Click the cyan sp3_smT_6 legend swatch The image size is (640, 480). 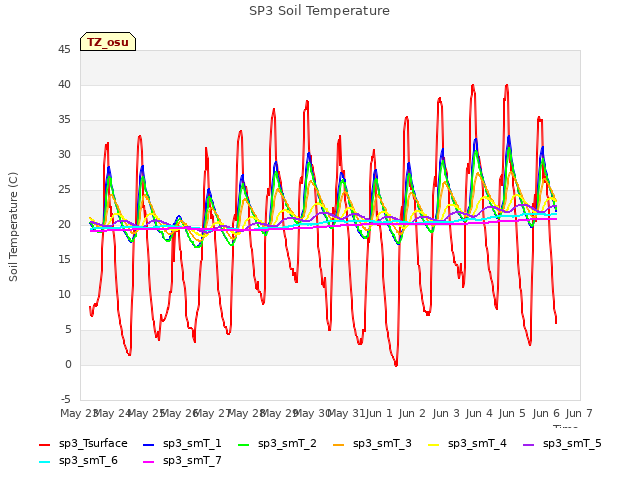pos(44,462)
